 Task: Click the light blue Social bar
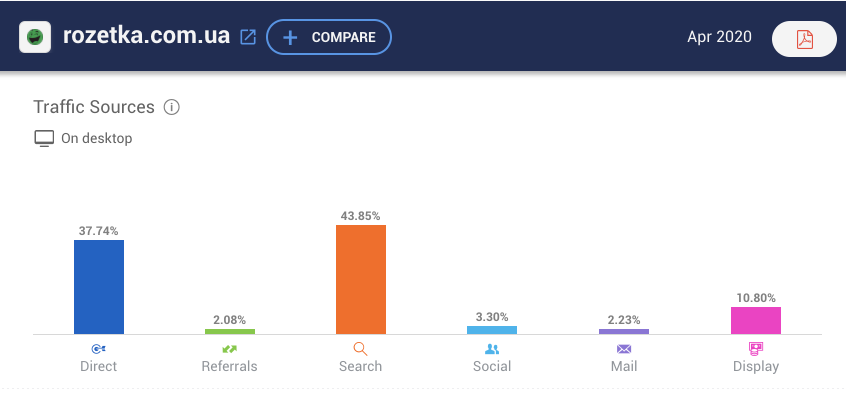click(492, 330)
